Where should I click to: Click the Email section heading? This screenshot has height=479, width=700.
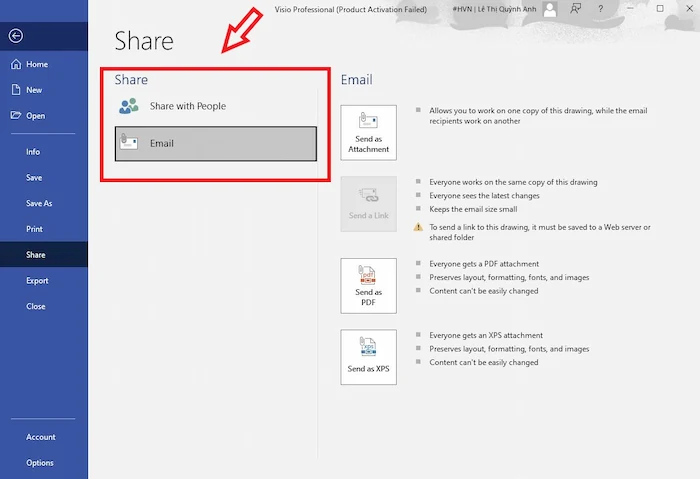[356, 80]
